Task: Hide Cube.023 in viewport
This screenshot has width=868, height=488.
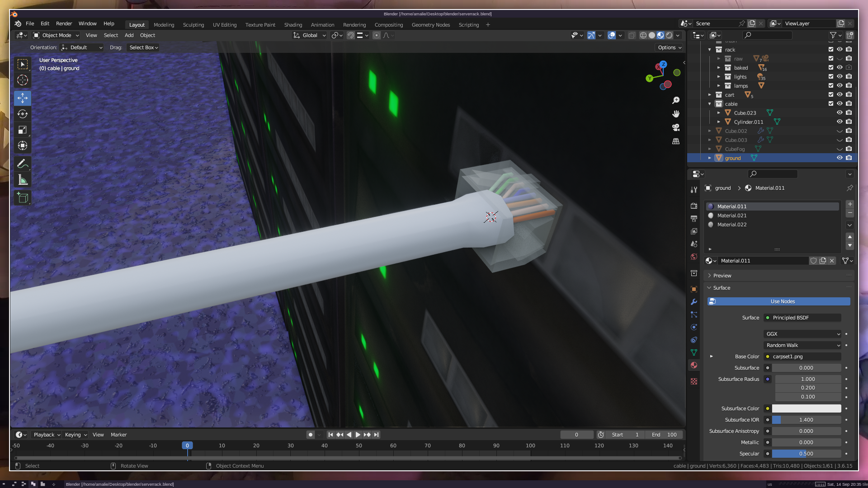Action: click(840, 113)
